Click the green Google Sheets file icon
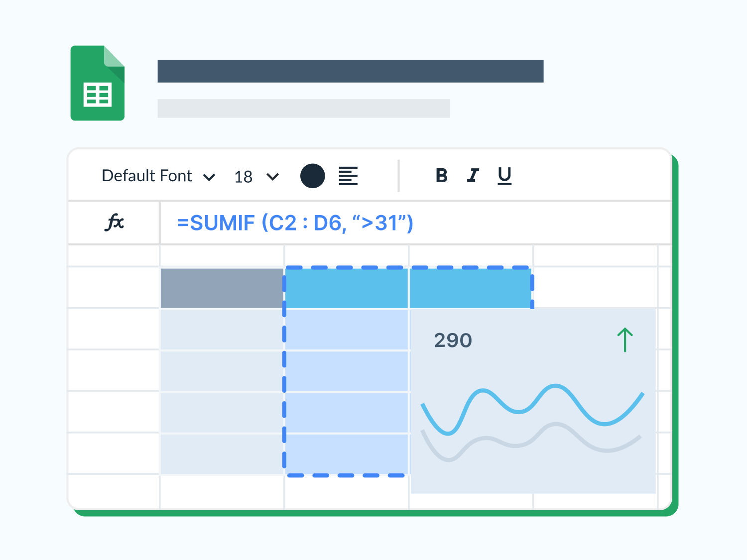747x560 pixels. pyautogui.click(x=98, y=83)
